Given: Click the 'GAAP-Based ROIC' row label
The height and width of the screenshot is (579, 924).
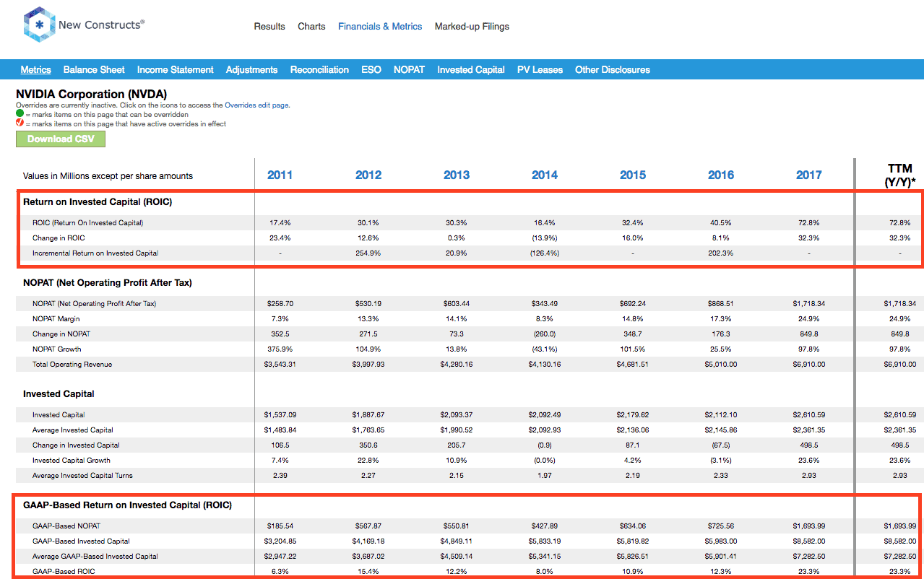Looking at the screenshot, I should point(63,572).
